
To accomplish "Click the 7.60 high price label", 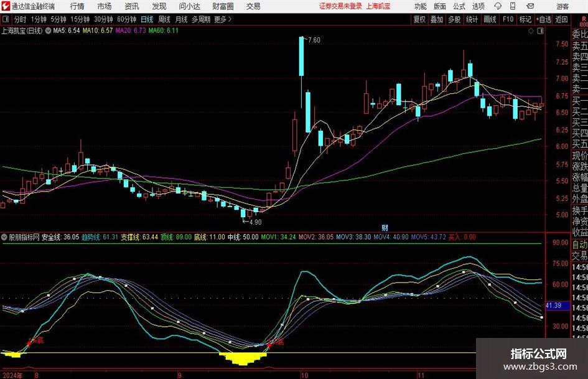I will point(314,40).
